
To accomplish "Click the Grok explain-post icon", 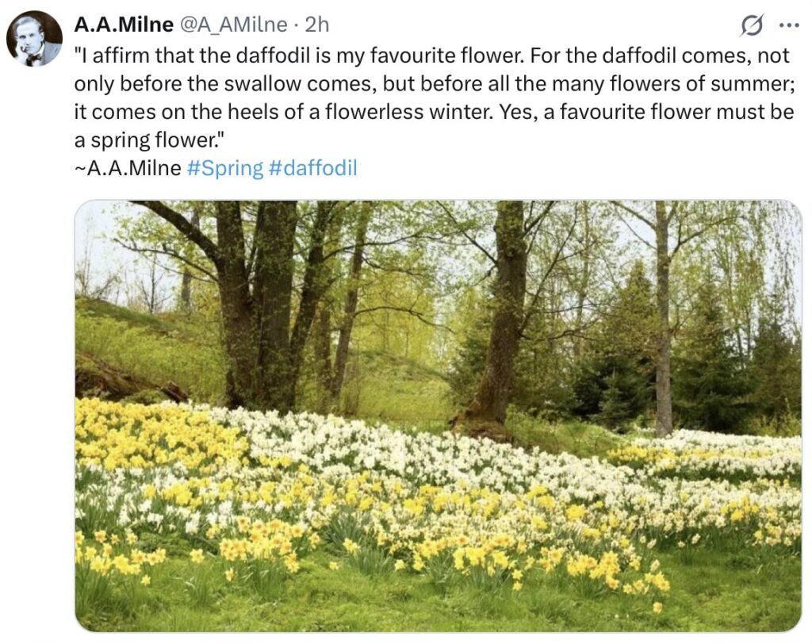I will (751, 26).
